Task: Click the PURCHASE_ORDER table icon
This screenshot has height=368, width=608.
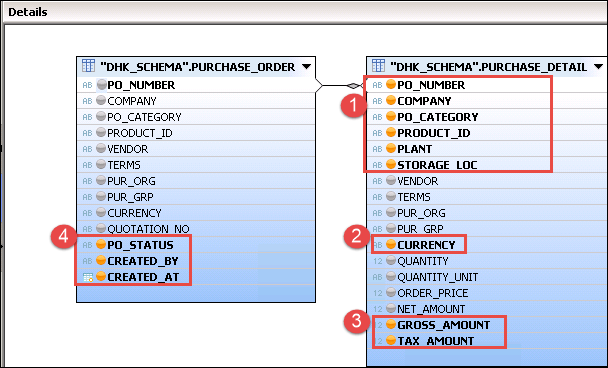Action: point(88,66)
